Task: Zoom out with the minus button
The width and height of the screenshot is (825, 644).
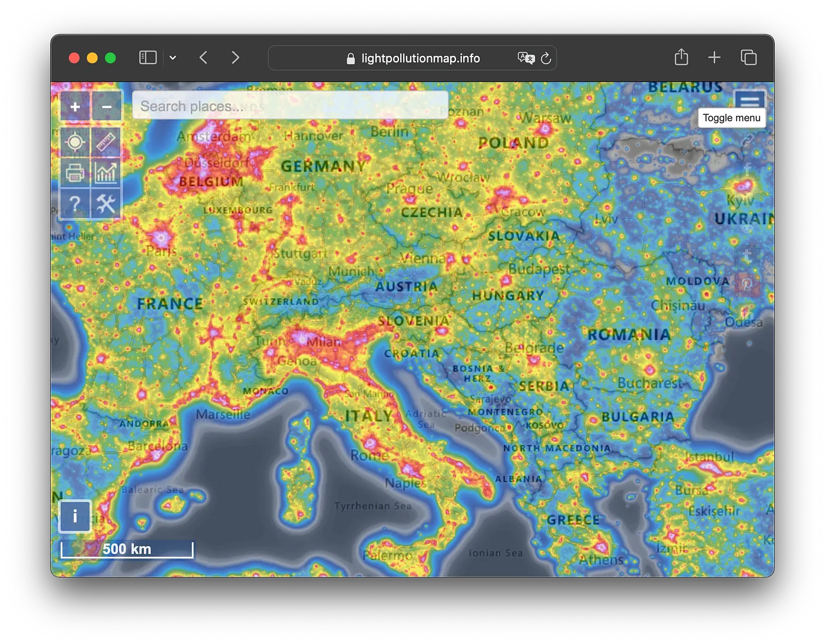Action: tap(107, 107)
